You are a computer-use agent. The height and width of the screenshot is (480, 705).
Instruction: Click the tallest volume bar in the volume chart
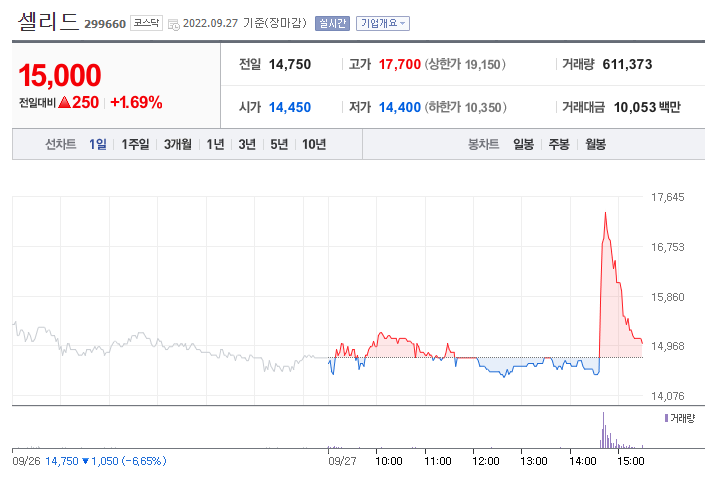603,430
